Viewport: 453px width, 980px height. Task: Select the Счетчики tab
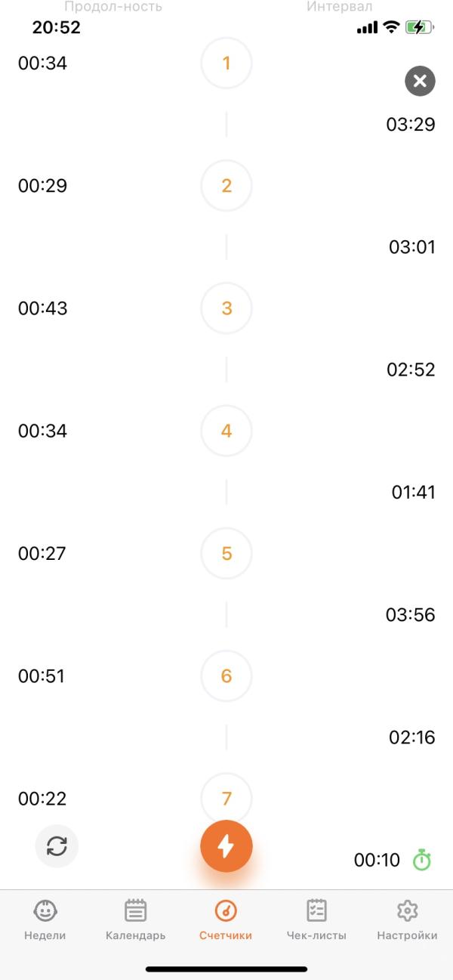226,920
